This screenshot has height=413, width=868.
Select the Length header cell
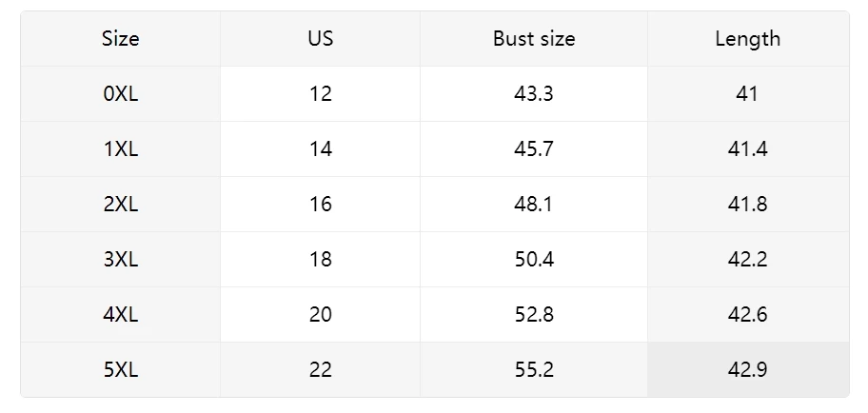click(x=748, y=39)
